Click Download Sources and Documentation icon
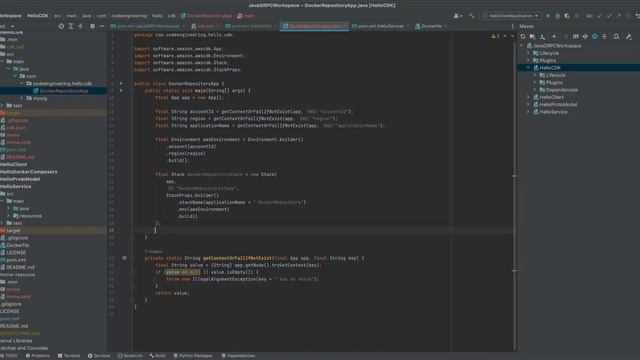This screenshot has height=360, width=640. (x=542, y=37)
